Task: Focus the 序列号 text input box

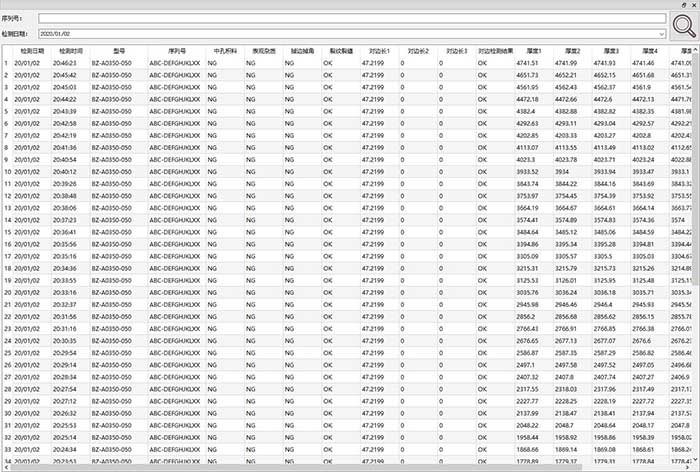Action: pos(352,18)
